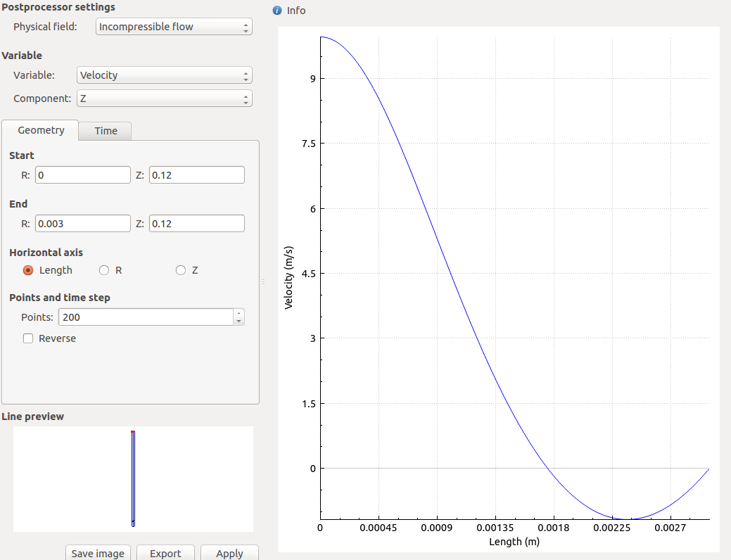Switch to the Time tab
Viewport: 731px width, 560px height.
point(106,131)
